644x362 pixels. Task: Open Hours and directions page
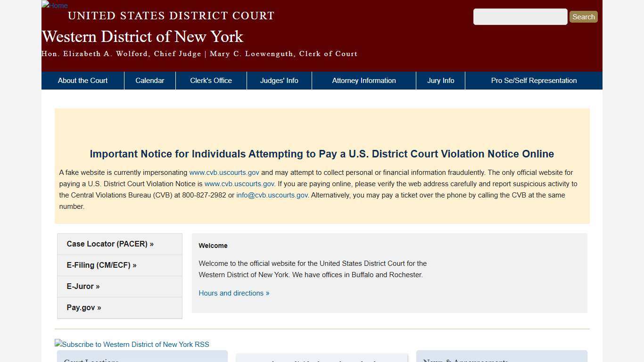coord(234,293)
